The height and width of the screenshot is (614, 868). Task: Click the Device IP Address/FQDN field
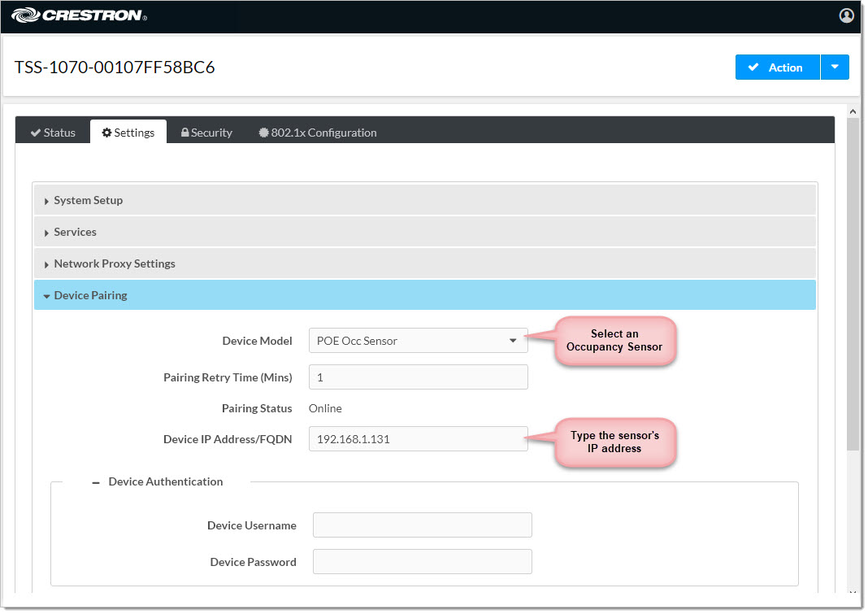[x=418, y=439]
